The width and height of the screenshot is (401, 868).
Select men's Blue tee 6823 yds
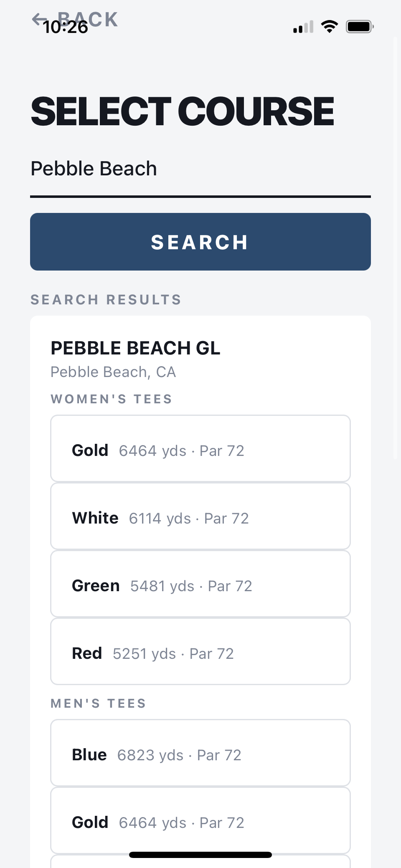point(200,753)
